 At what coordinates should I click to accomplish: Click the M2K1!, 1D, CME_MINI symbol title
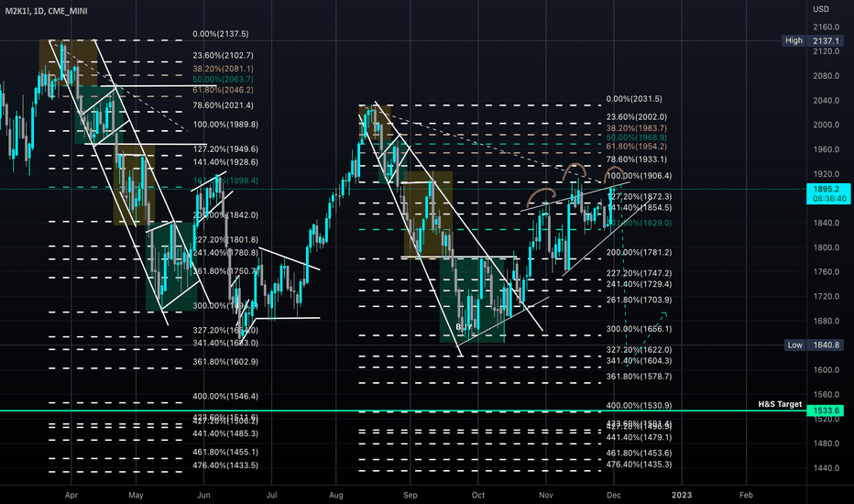tap(47, 11)
